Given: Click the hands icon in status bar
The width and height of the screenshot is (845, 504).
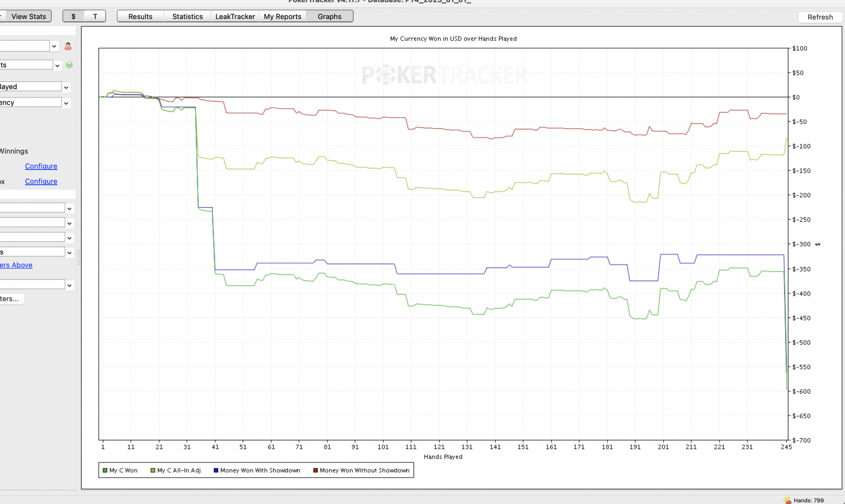Looking at the screenshot, I should click(787, 500).
